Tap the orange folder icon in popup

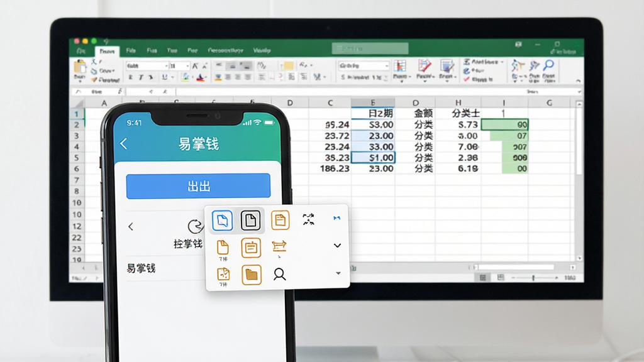(x=252, y=275)
